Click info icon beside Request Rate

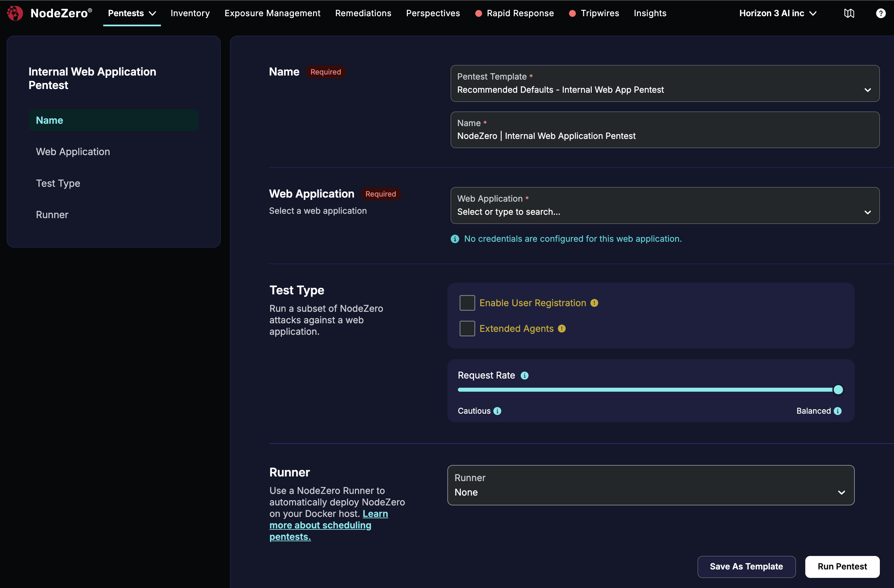pyautogui.click(x=524, y=375)
